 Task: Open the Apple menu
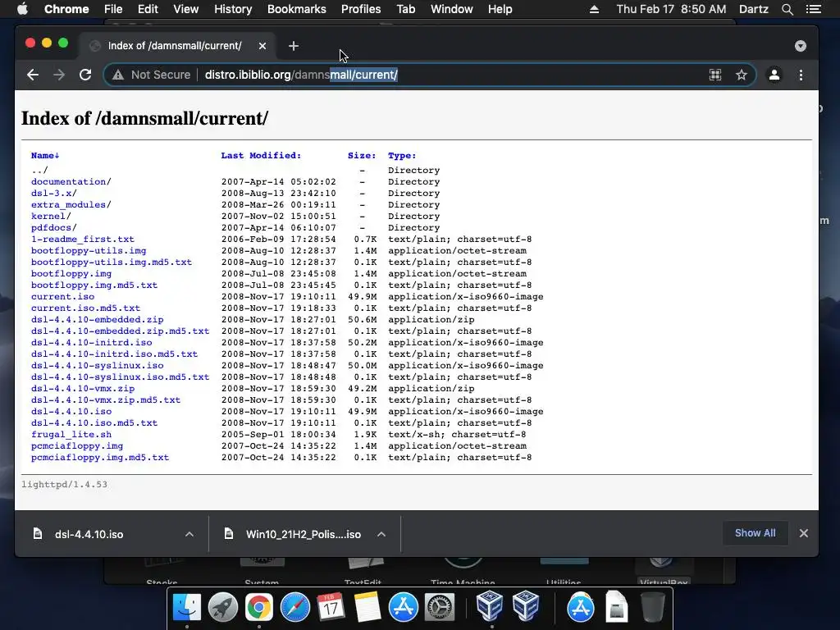(x=22, y=9)
